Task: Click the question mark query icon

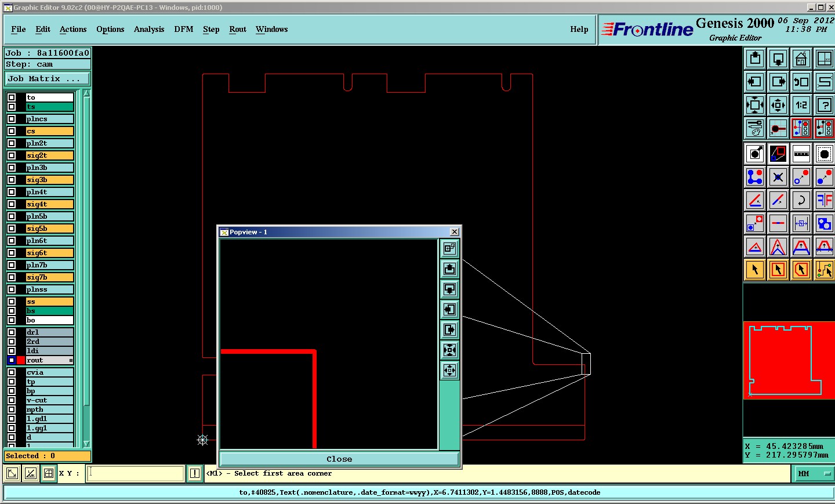Action: [824, 105]
